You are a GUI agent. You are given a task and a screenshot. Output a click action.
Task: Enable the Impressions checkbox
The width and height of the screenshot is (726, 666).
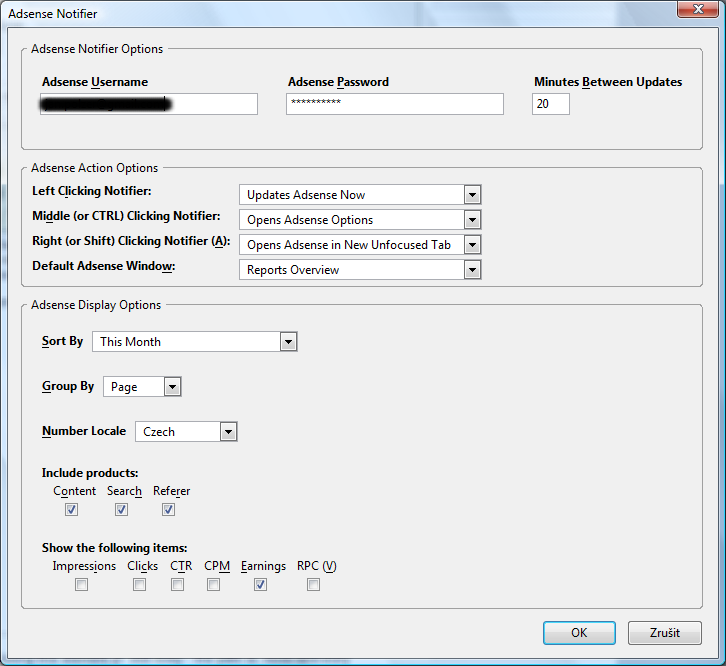[x=81, y=584]
